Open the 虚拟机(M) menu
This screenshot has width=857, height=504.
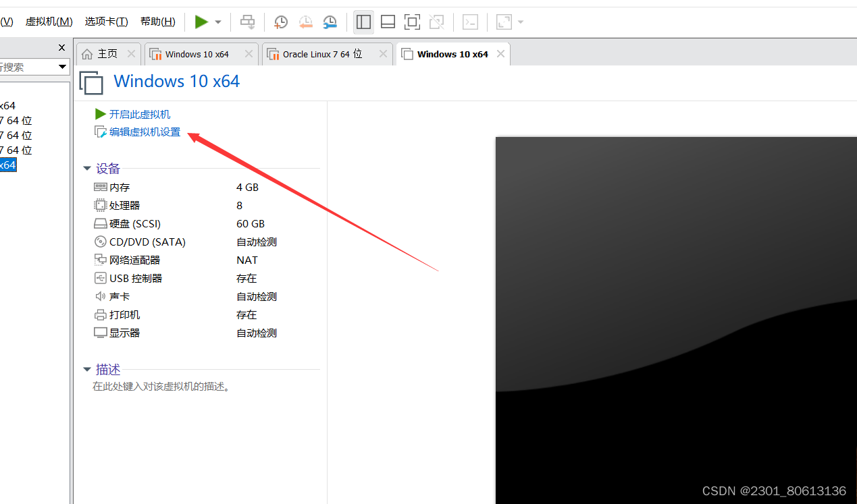tap(49, 22)
